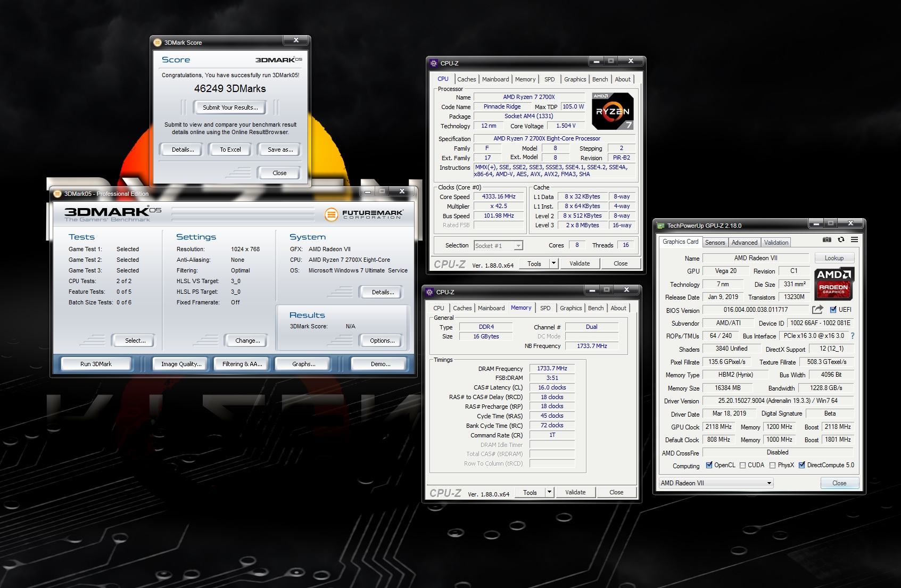Launch Demo button in 3DMark05
Viewport: 901px width, 588px height.
pos(380,364)
